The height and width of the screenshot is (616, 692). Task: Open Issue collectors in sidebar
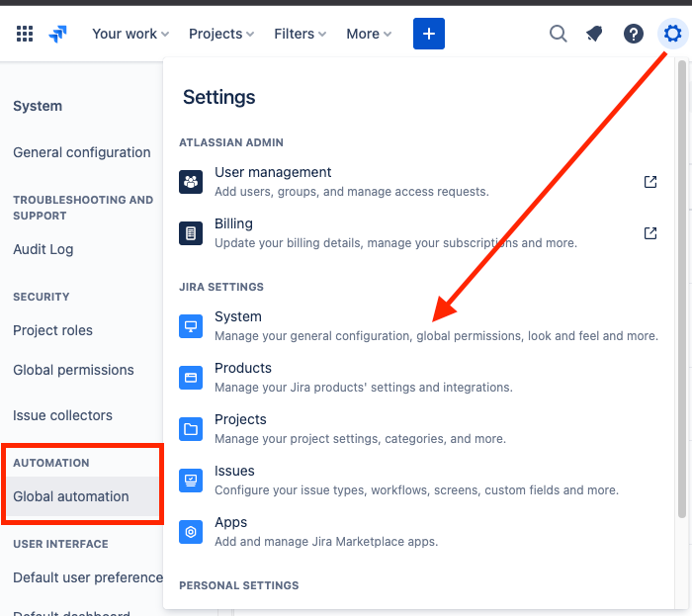coord(62,415)
